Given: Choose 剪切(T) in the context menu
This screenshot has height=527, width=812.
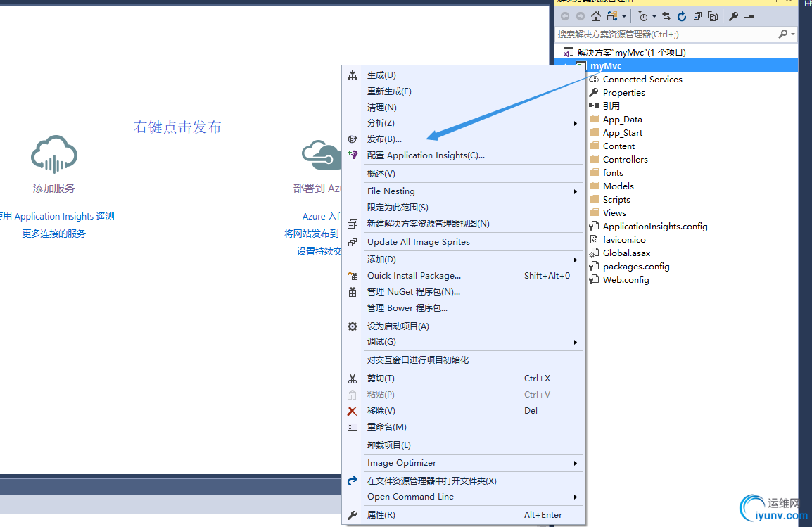Looking at the screenshot, I should click(x=464, y=379).
